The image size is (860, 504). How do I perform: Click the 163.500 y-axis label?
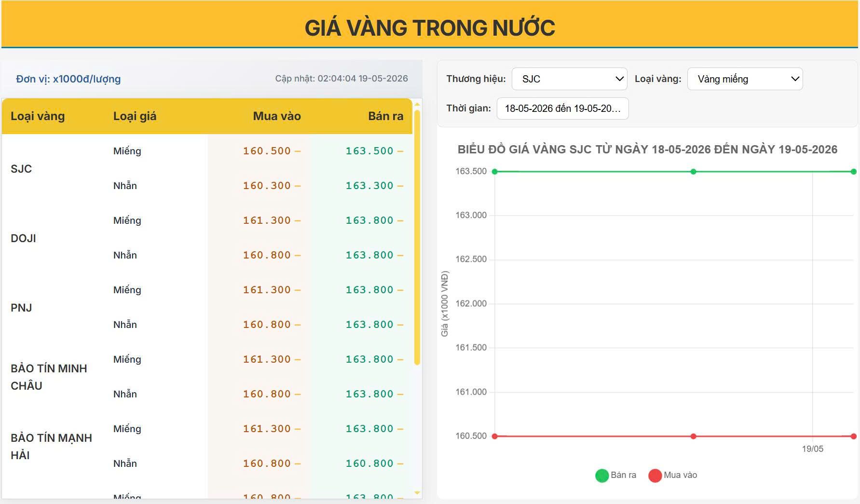[x=471, y=171]
